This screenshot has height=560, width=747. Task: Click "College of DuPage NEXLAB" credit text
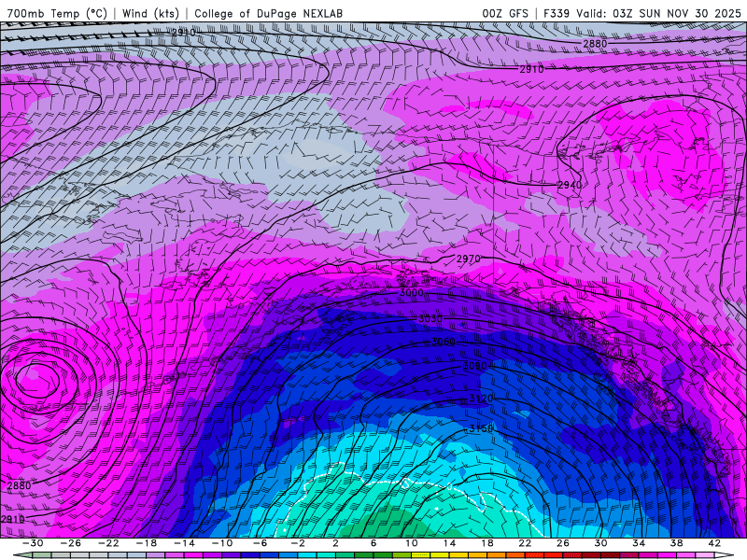pos(268,13)
